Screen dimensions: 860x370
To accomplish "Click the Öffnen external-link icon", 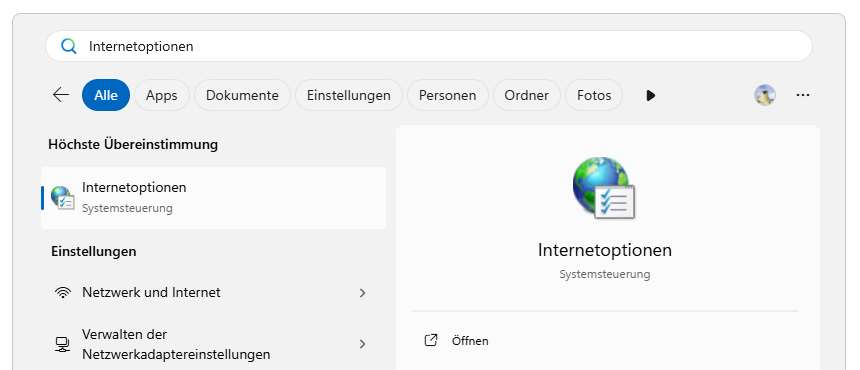I will (431, 340).
